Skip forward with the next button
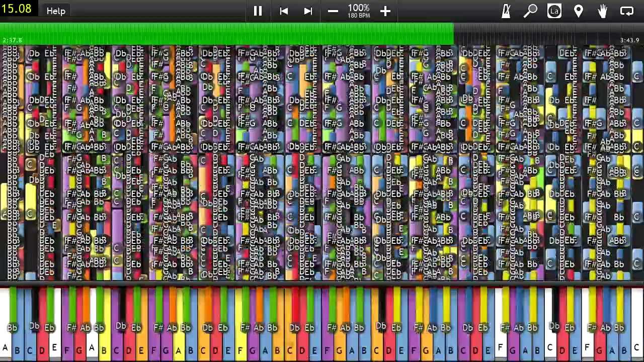Screen dimensions: 644x362 (308, 11)
